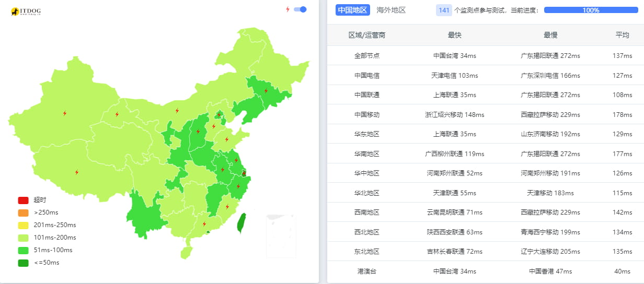Click the lightning marker on Fujian
The height and width of the screenshot is (284, 644).
coord(227,206)
